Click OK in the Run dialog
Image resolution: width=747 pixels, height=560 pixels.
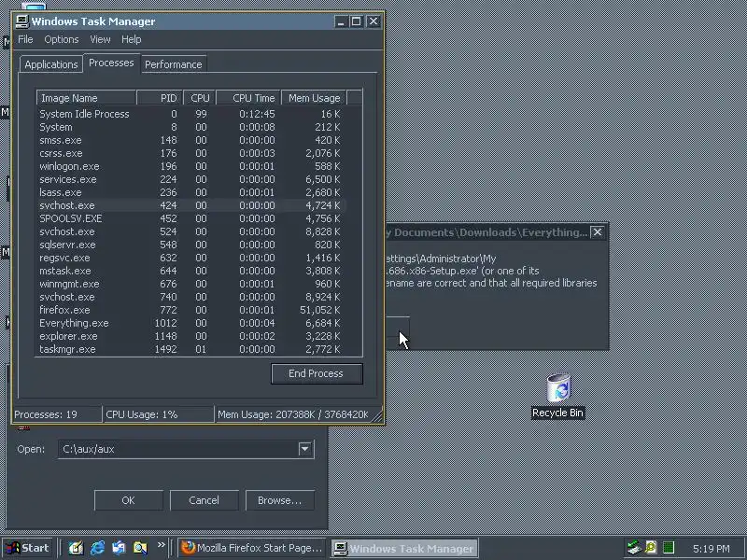(129, 500)
